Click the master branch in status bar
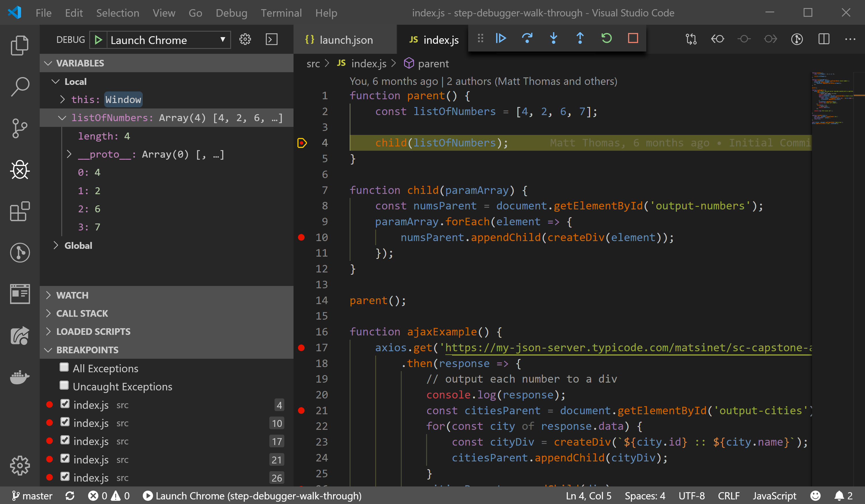 coord(32,496)
